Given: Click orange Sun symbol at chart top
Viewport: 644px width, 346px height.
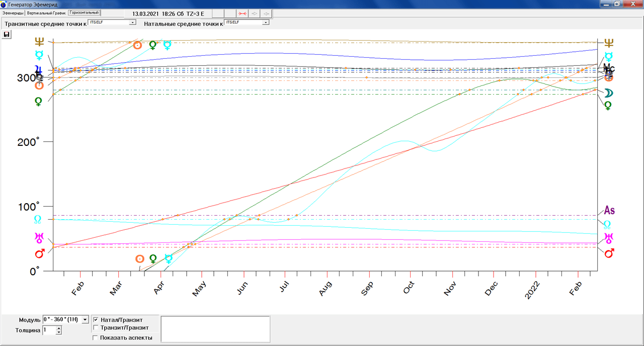Looking at the screenshot, I should click(x=137, y=45).
